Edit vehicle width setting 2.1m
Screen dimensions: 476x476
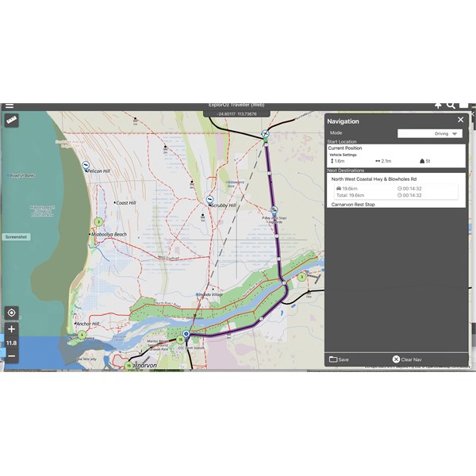tap(382, 161)
